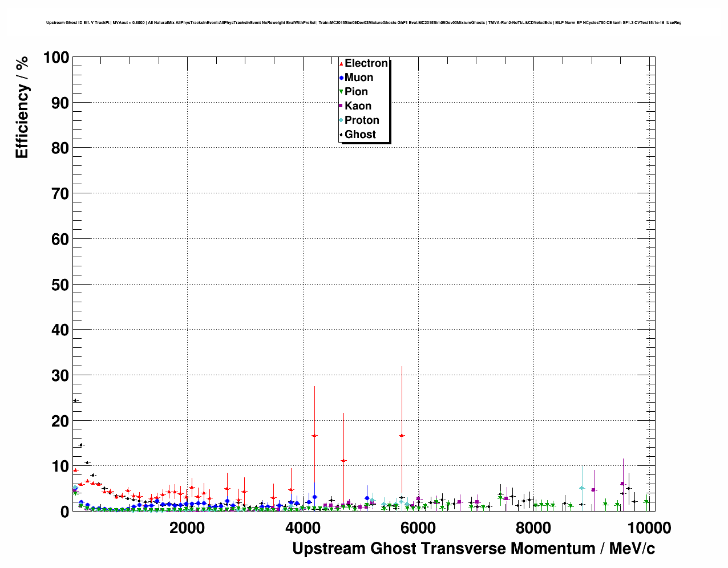Select the 'Proton' legend label text
This screenshot has width=728, height=568.
[x=362, y=120]
